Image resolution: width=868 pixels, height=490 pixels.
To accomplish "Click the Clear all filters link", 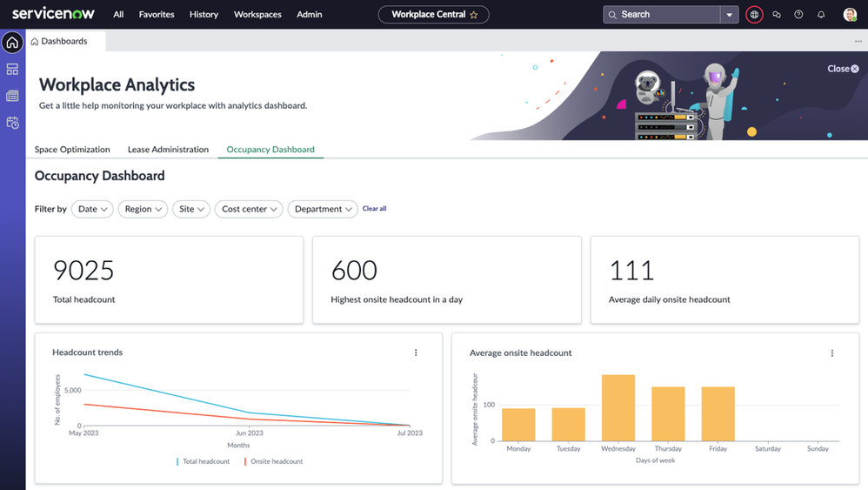I will click(374, 209).
